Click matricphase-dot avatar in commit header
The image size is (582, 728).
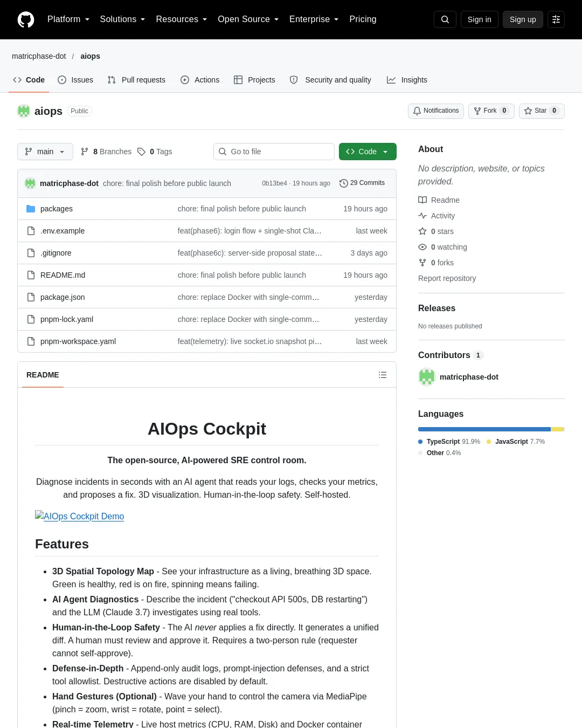pyautogui.click(x=30, y=183)
